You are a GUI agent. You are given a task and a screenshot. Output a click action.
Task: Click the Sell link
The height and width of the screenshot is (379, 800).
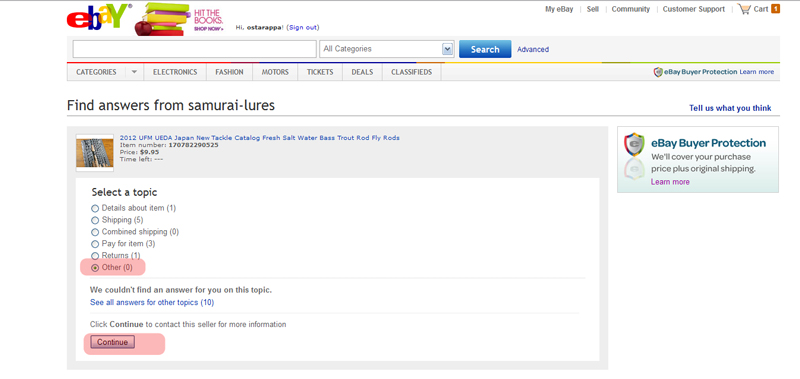593,9
